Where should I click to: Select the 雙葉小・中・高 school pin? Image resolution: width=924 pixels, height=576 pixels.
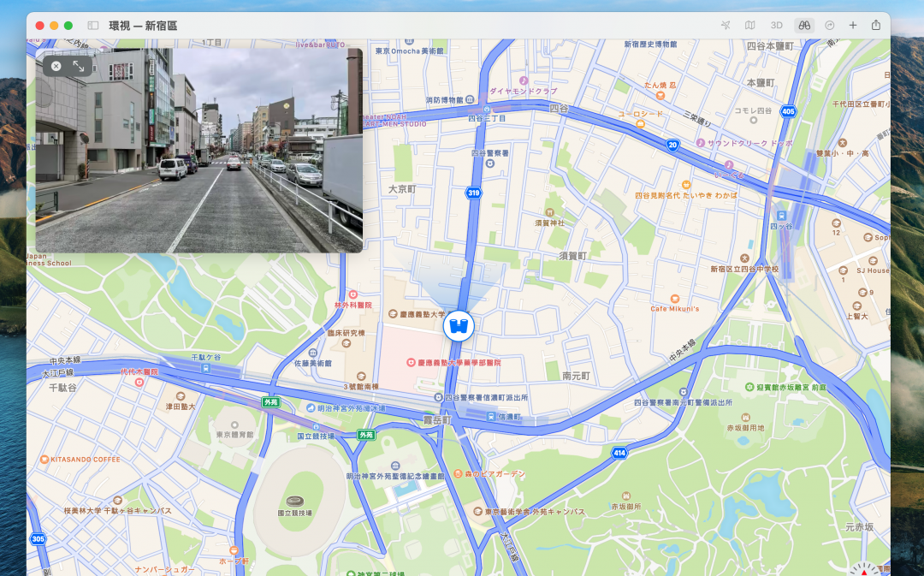coord(843,143)
